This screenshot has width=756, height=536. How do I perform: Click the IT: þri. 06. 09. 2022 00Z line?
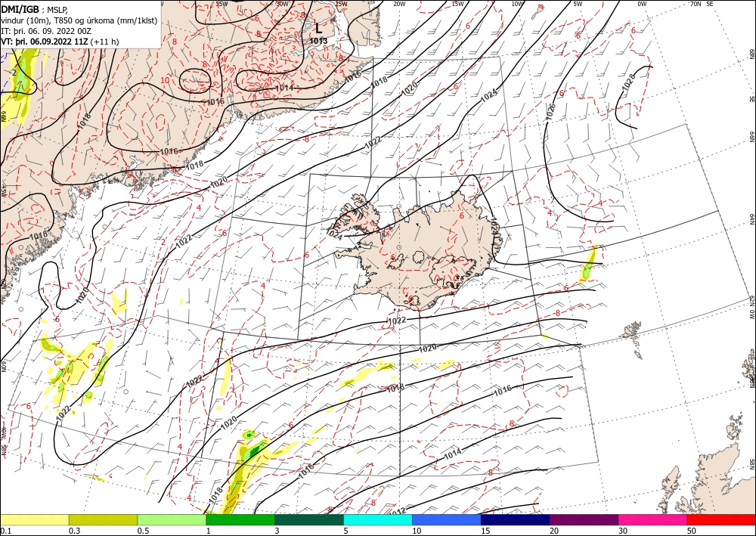[48, 31]
